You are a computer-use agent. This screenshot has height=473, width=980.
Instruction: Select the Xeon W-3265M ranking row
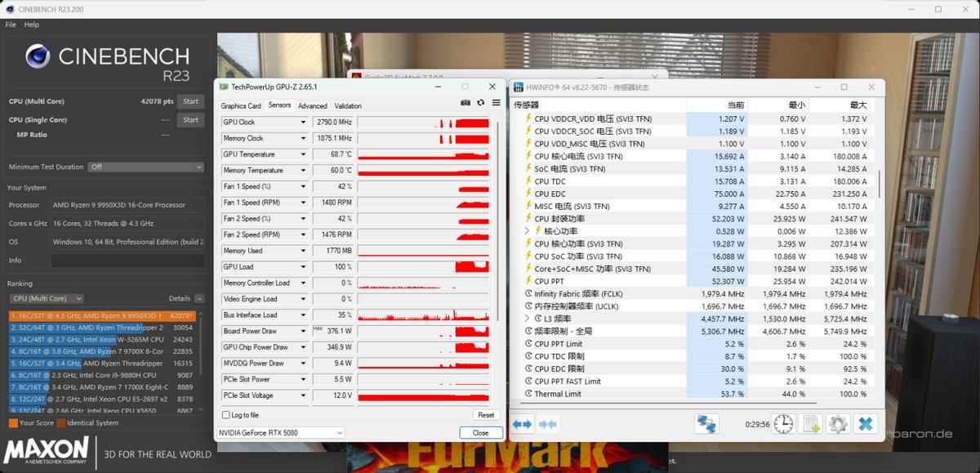tap(102, 340)
